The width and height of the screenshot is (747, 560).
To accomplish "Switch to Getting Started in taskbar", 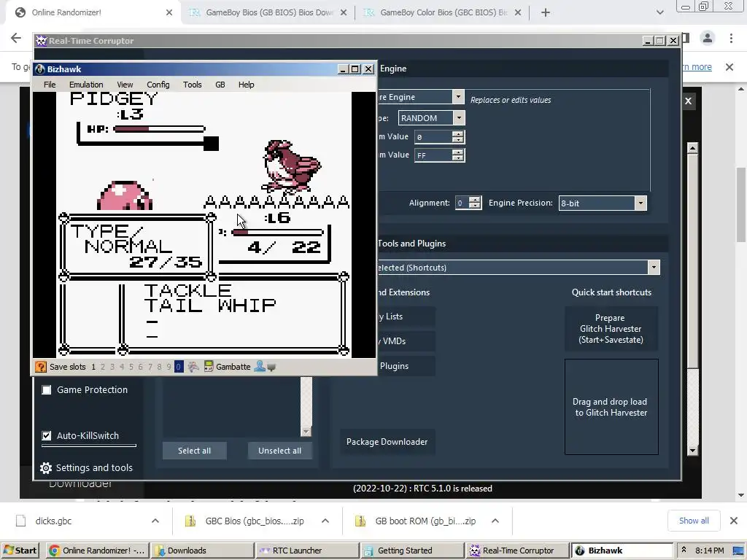I will [x=411, y=551].
